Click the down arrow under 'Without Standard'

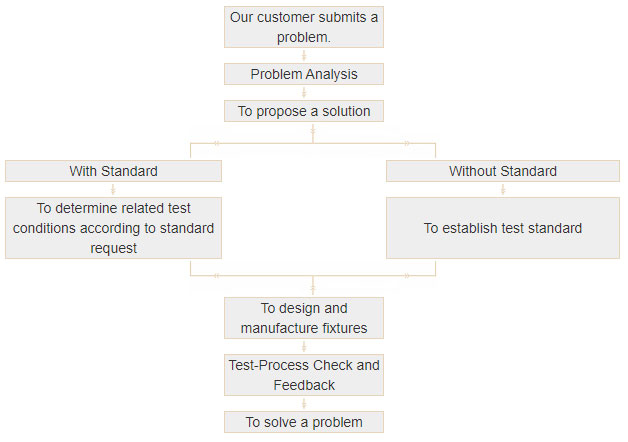pos(503,189)
